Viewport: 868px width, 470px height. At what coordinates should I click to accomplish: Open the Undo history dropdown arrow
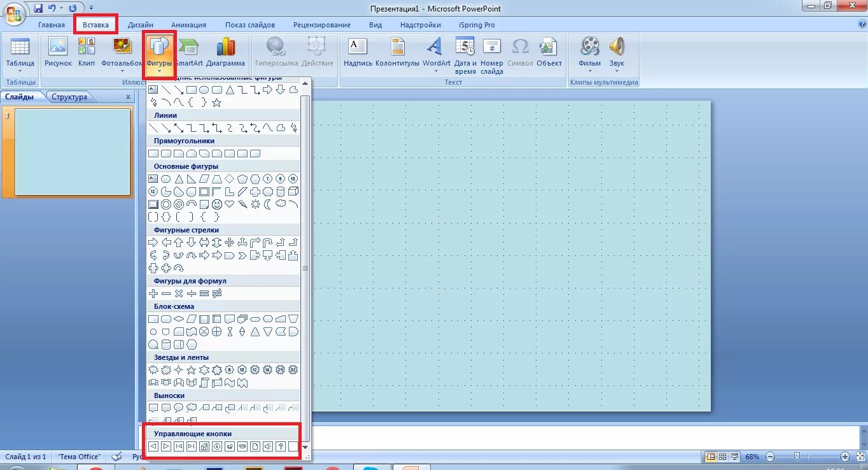62,8
